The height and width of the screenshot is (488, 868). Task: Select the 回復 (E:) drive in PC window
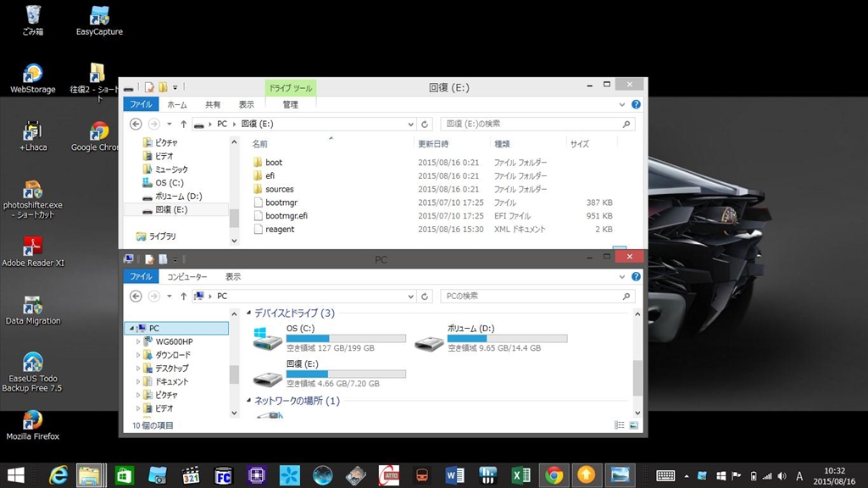click(329, 374)
